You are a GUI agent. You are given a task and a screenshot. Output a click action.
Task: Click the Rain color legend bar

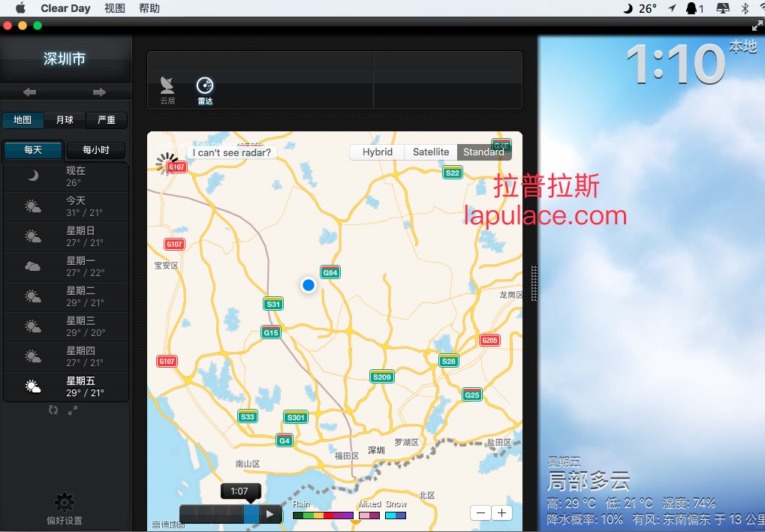(x=323, y=515)
